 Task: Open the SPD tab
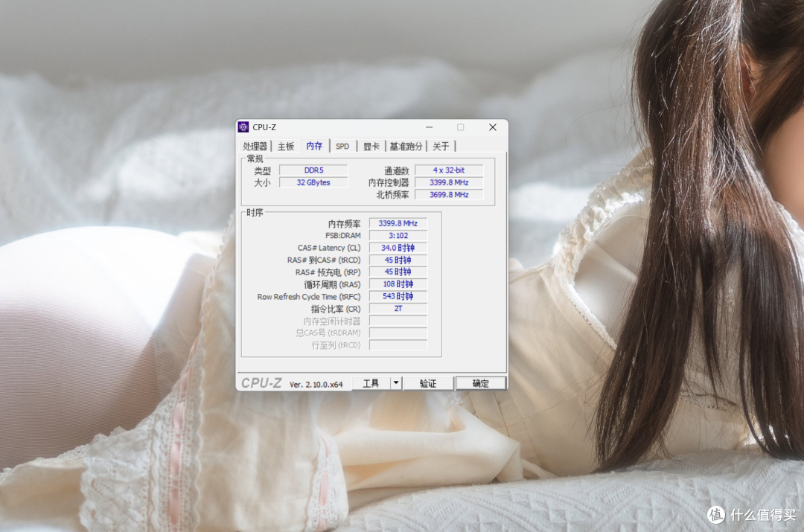pyautogui.click(x=342, y=147)
